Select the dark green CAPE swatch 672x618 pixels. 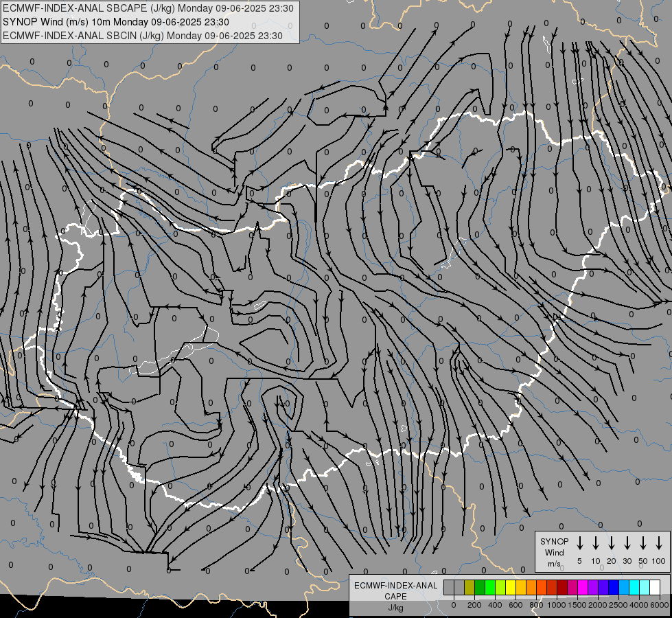click(480, 587)
